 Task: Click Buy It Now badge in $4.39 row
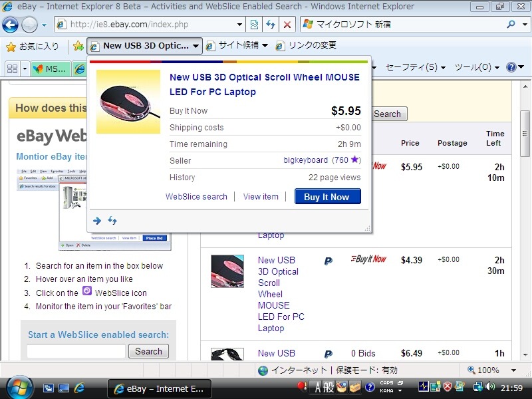tap(368, 259)
